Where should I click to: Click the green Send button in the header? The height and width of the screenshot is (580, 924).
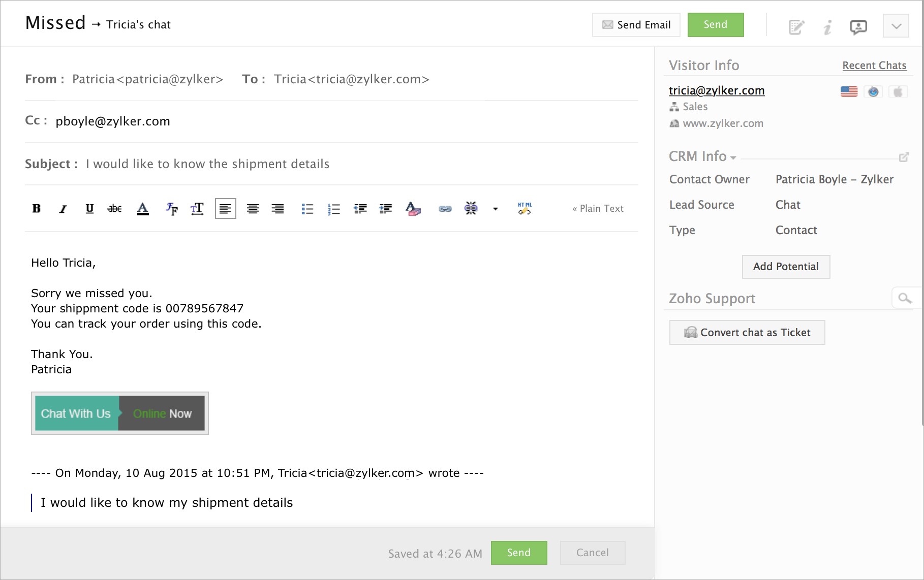716,25
